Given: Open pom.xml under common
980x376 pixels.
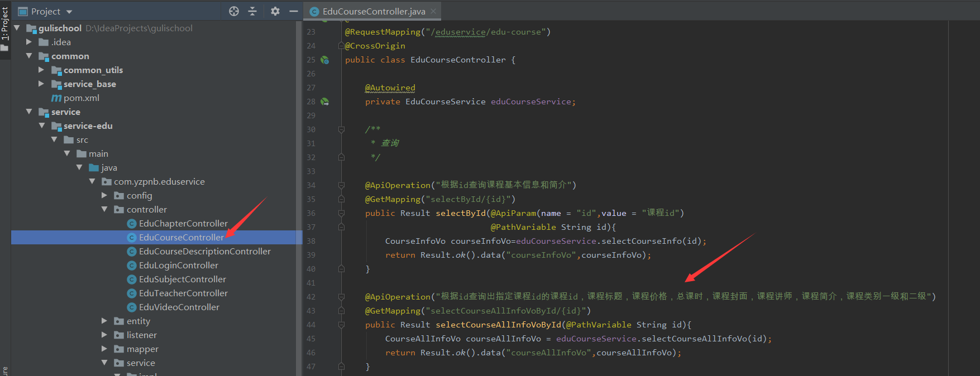Looking at the screenshot, I should (x=82, y=98).
